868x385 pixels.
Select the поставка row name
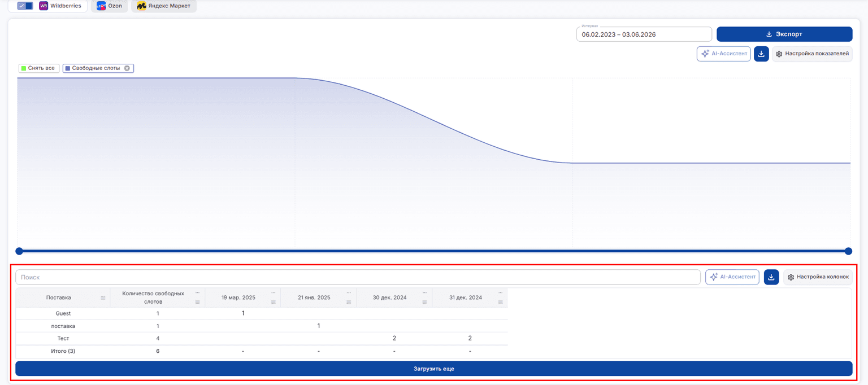(x=63, y=326)
